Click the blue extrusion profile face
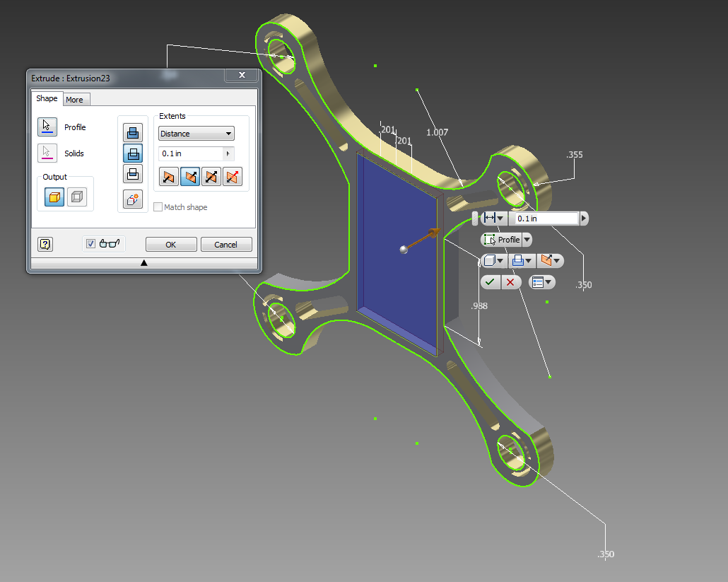This screenshot has width=728, height=582. click(x=397, y=253)
